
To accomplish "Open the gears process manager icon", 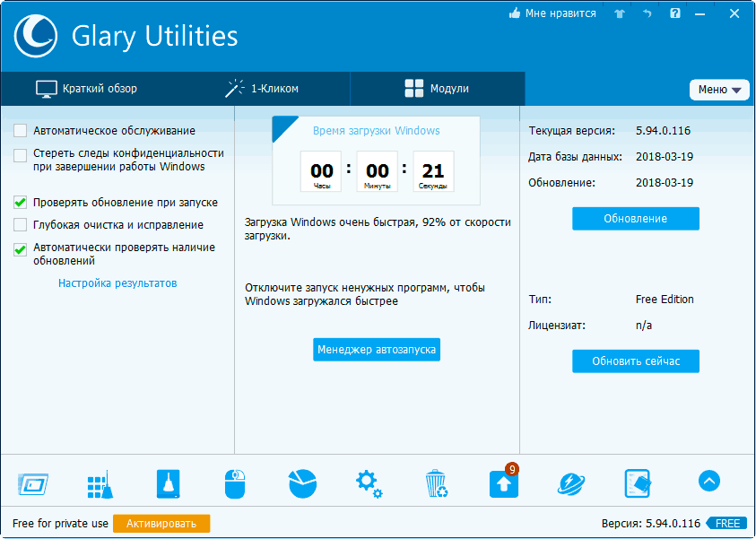I will 369,484.
